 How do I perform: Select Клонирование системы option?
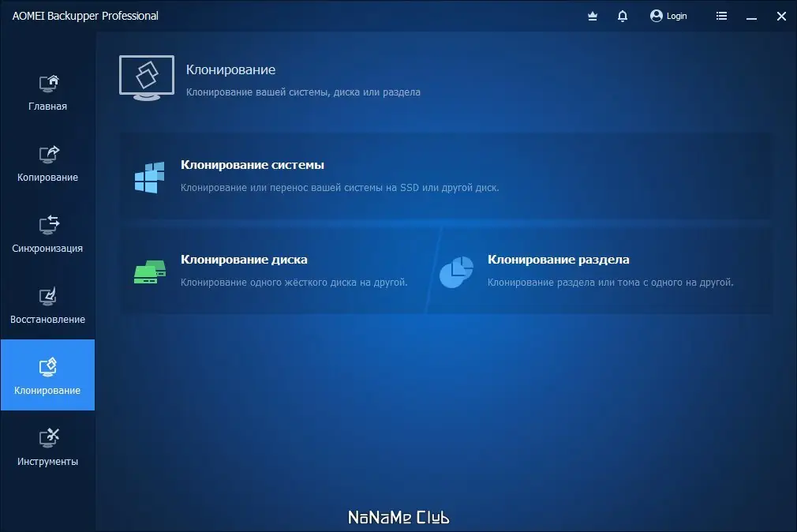[253, 165]
